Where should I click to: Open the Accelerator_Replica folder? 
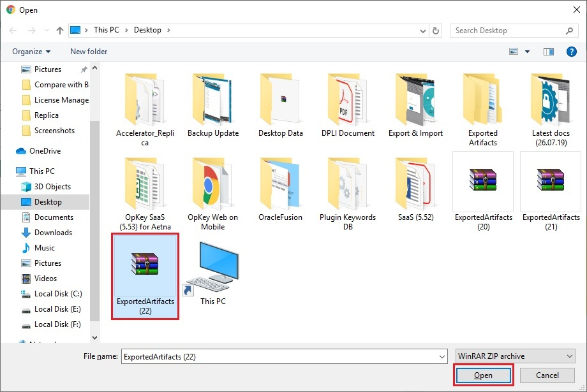tap(145, 108)
